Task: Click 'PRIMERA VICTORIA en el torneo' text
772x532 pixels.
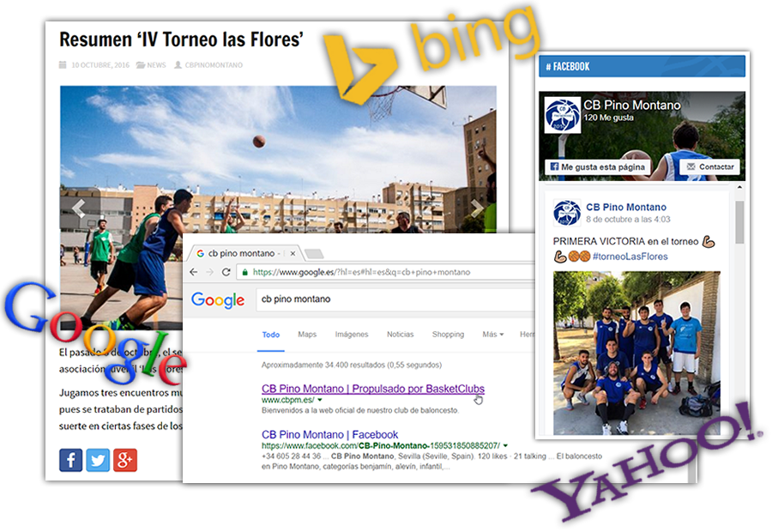Action: tap(625, 241)
